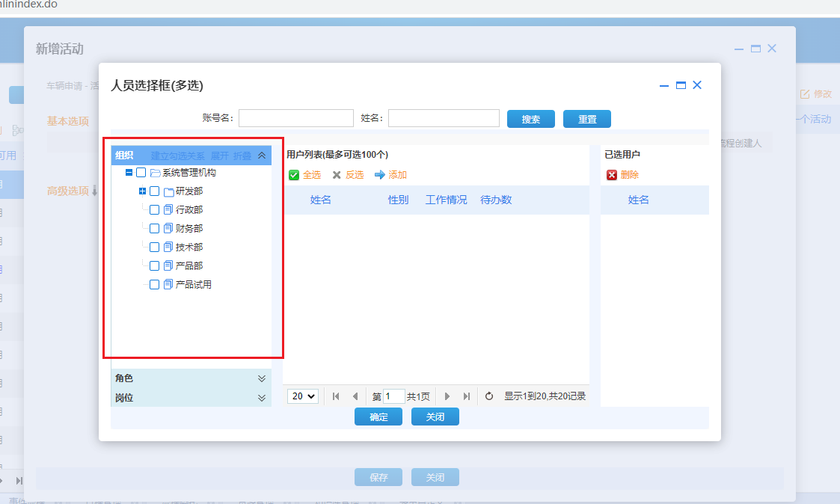Open the page size dropdown showing 20
Viewport: 840px width, 504px height.
[303, 396]
